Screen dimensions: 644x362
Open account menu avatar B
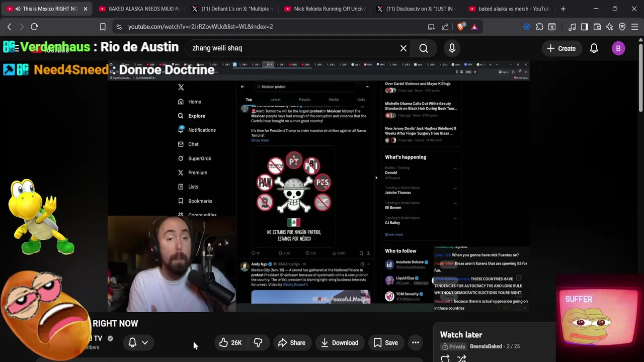[x=618, y=48]
